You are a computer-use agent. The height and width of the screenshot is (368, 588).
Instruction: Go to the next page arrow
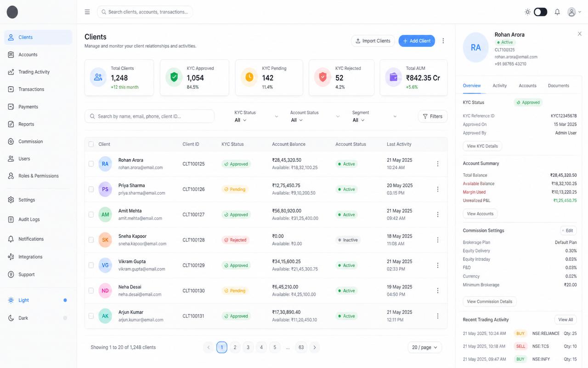click(x=315, y=347)
